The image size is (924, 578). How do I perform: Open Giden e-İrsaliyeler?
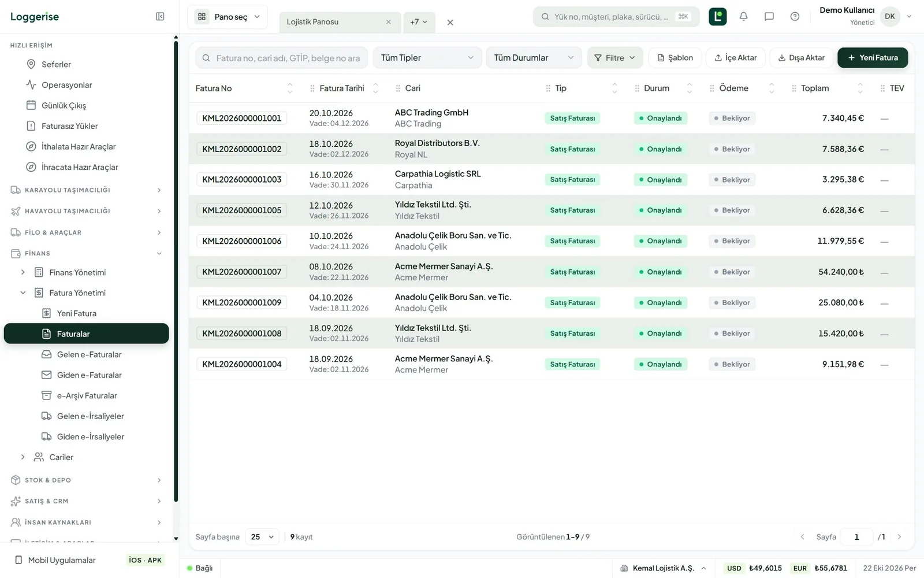tap(90, 436)
